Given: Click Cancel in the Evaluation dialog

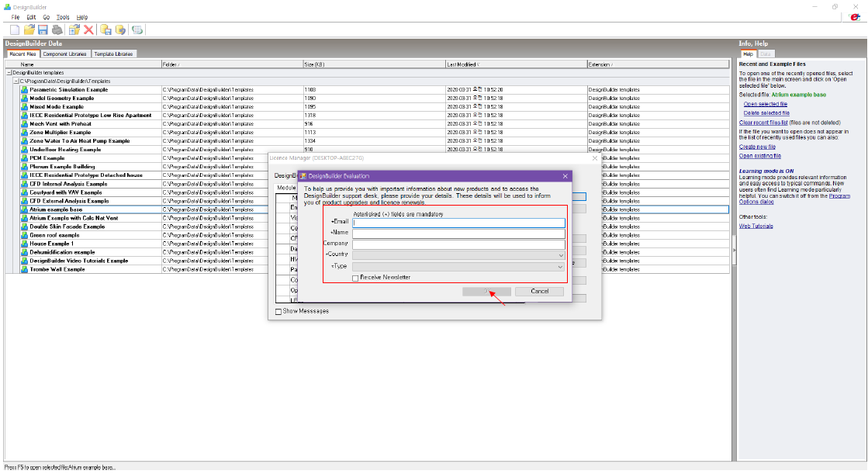Looking at the screenshot, I should pyautogui.click(x=539, y=291).
